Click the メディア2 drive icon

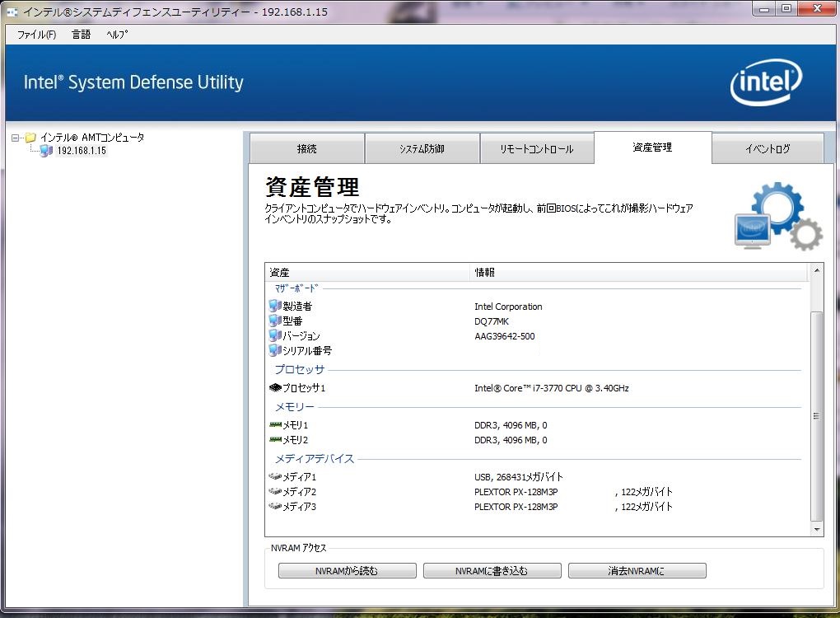tap(275, 491)
